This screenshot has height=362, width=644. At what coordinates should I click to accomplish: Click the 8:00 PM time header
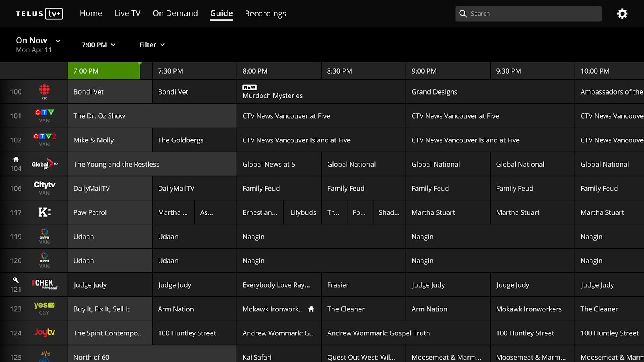coord(279,71)
